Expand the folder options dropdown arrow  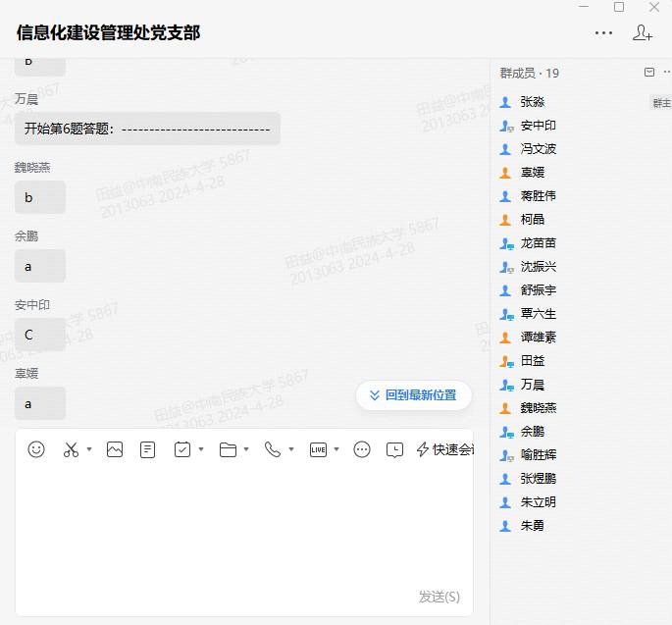click(x=246, y=450)
